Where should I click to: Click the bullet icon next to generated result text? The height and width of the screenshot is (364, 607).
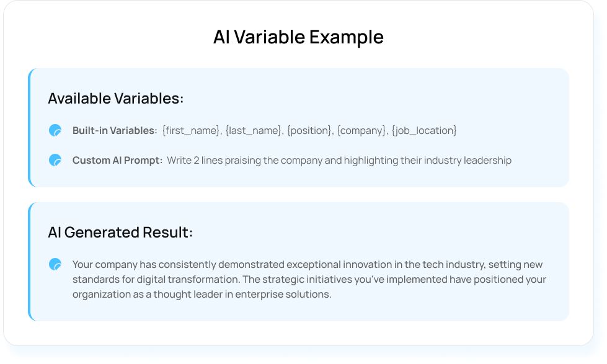point(55,264)
